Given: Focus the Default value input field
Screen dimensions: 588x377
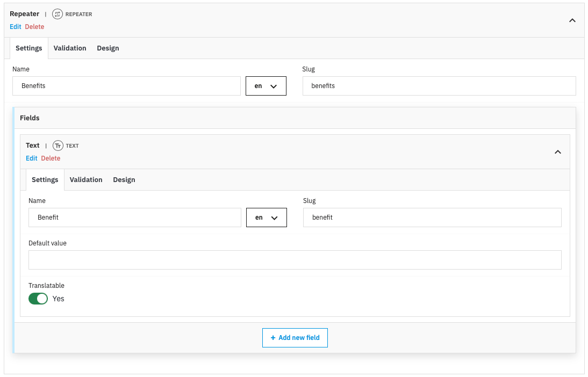Looking at the screenshot, I should pyautogui.click(x=295, y=260).
